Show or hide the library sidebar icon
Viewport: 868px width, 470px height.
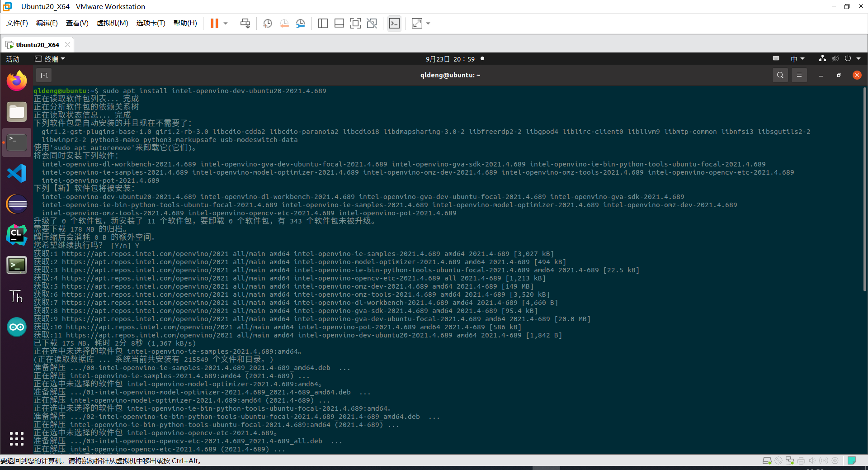pyautogui.click(x=323, y=24)
